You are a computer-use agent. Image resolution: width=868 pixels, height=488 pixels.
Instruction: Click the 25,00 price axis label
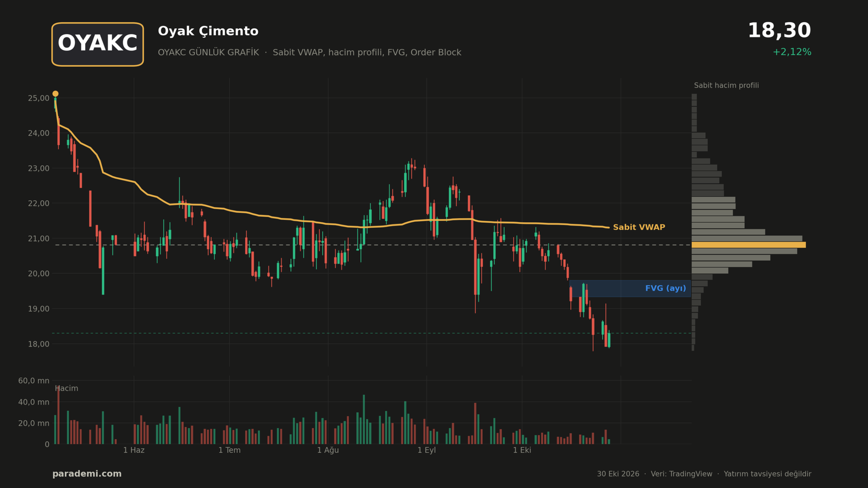(x=39, y=98)
